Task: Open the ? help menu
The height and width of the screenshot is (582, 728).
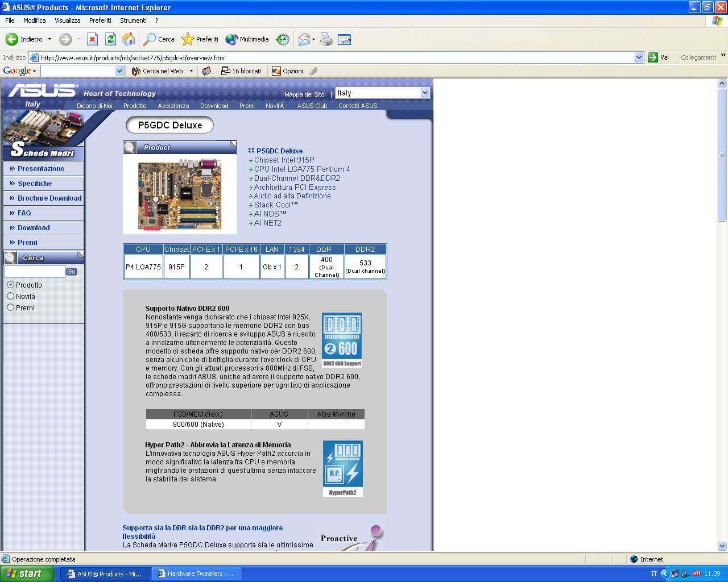Action: click(x=157, y=20)
